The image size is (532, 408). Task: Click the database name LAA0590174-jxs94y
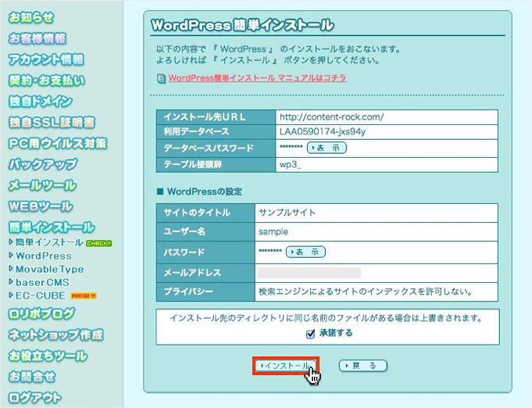click(x=323, y=131)
